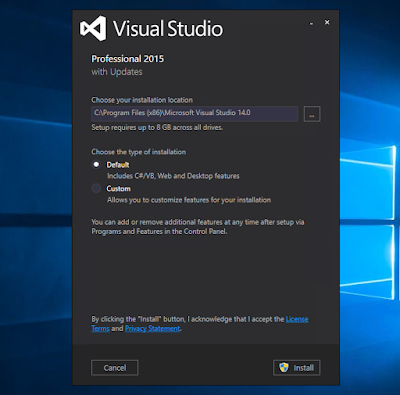Select the Custom installation radio button
Screen dimensions: 400x395
coord(96,188)
